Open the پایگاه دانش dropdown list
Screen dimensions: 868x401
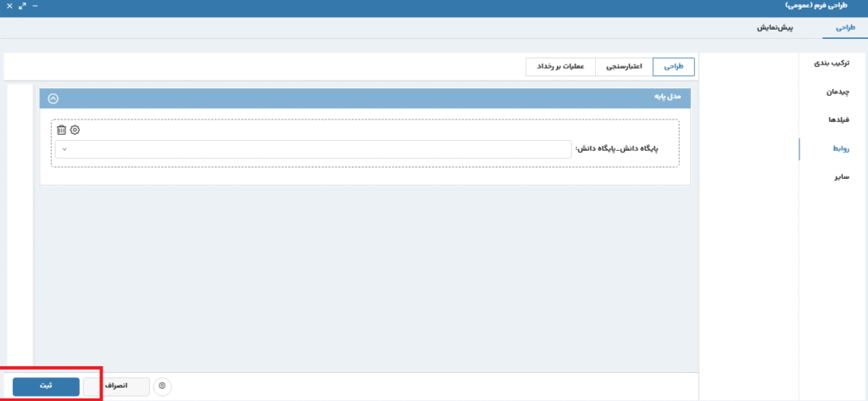pyautogui.click(x=313, y=149)
